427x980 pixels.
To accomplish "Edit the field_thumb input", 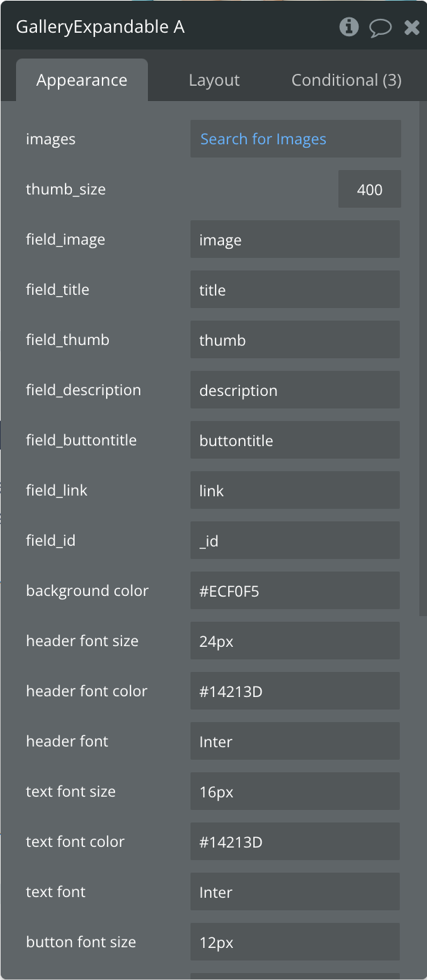I will click(294, 340).
